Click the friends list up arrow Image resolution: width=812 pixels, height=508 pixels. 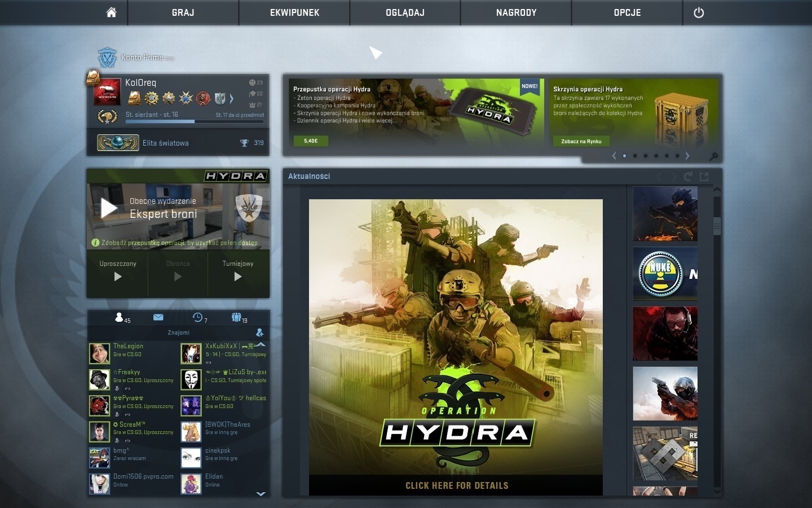click(x=261, y=344)
